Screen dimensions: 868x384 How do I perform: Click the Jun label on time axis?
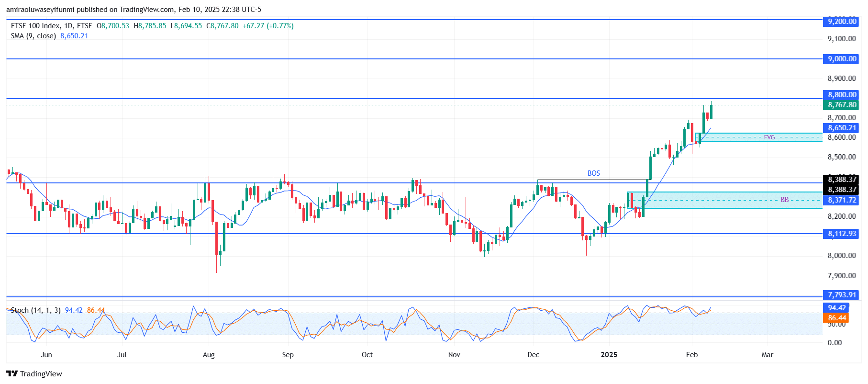point(46,355)
